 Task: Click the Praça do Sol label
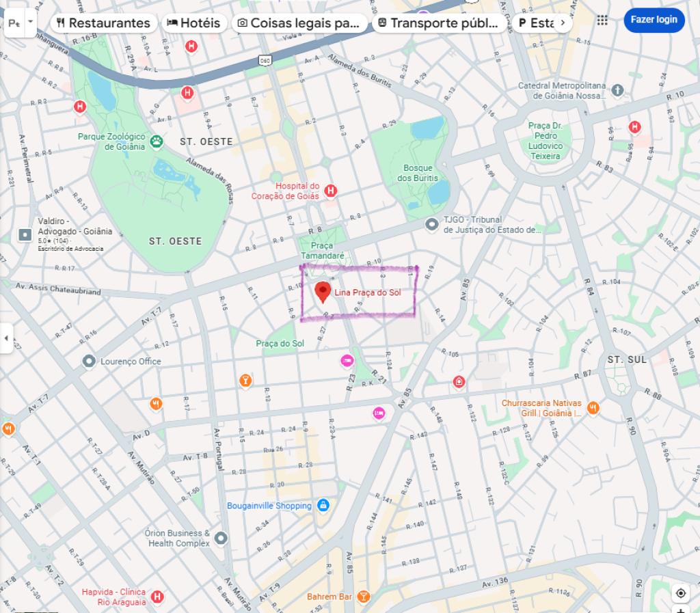pyautogui.click(x=280, y=344)
